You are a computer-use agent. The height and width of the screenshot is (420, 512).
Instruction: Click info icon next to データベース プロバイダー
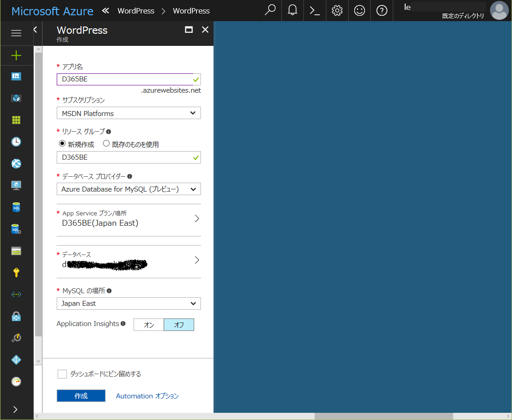(129, 176)
